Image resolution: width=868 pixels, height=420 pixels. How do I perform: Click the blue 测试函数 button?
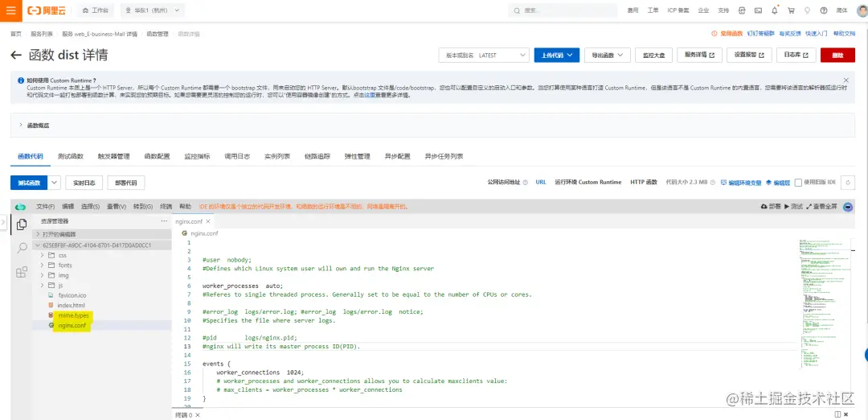30,183
